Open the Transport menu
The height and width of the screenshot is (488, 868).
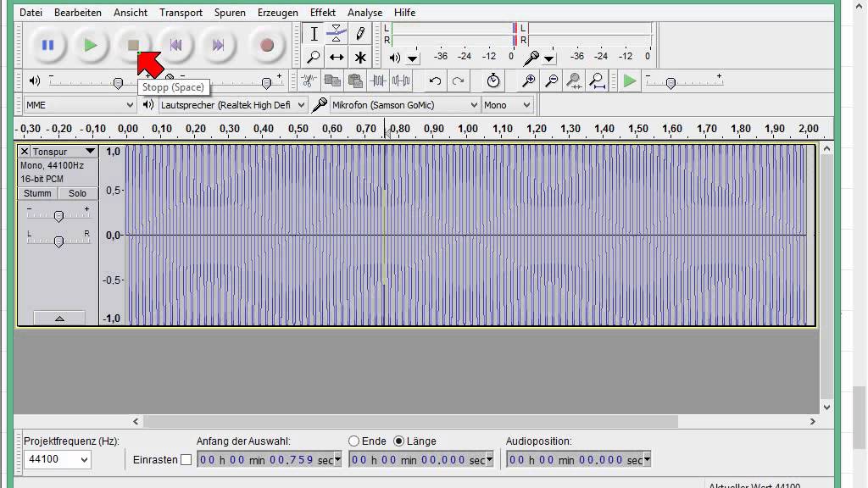click(181, 12)
